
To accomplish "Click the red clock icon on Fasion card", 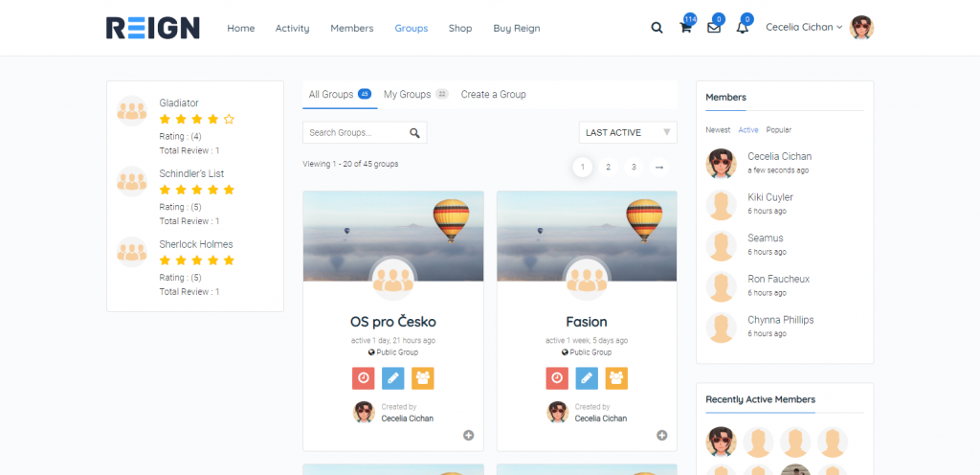I will tap(557, 378).
